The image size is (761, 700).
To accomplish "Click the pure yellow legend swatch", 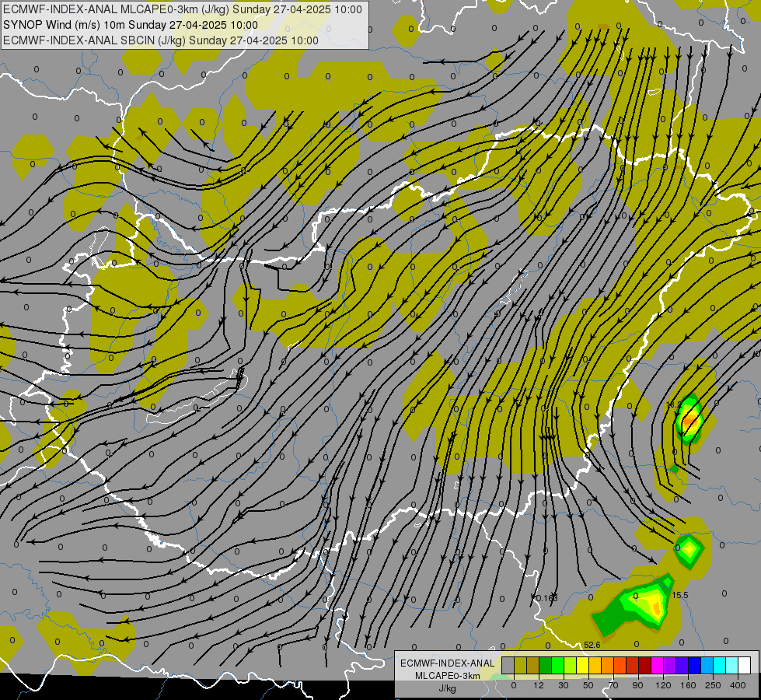I will pos(582,665).
